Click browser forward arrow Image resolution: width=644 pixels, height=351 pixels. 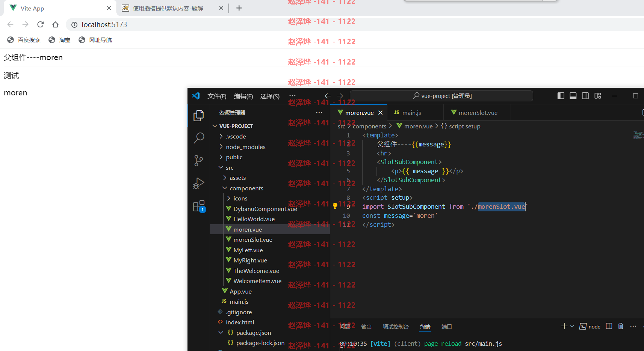[25, 24]
